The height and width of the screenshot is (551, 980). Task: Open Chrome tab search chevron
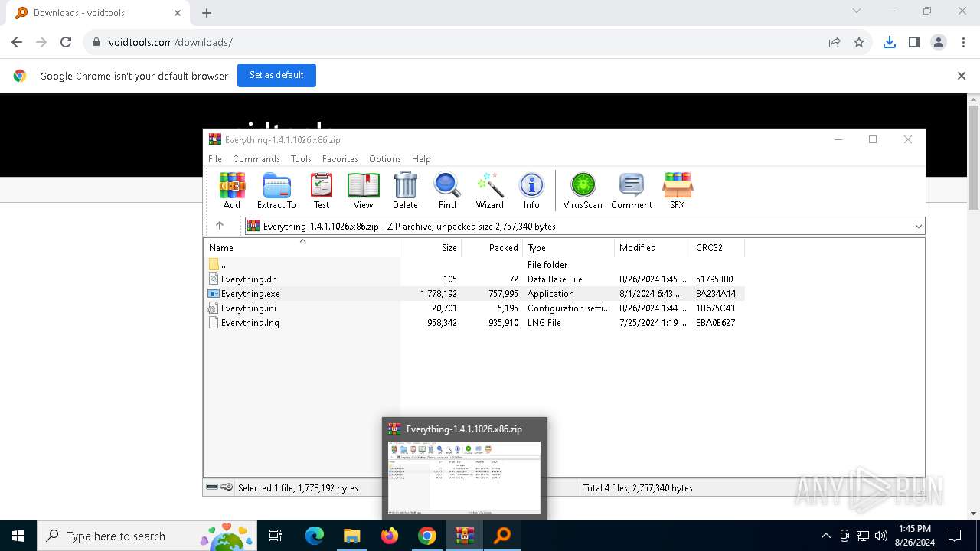857,11
